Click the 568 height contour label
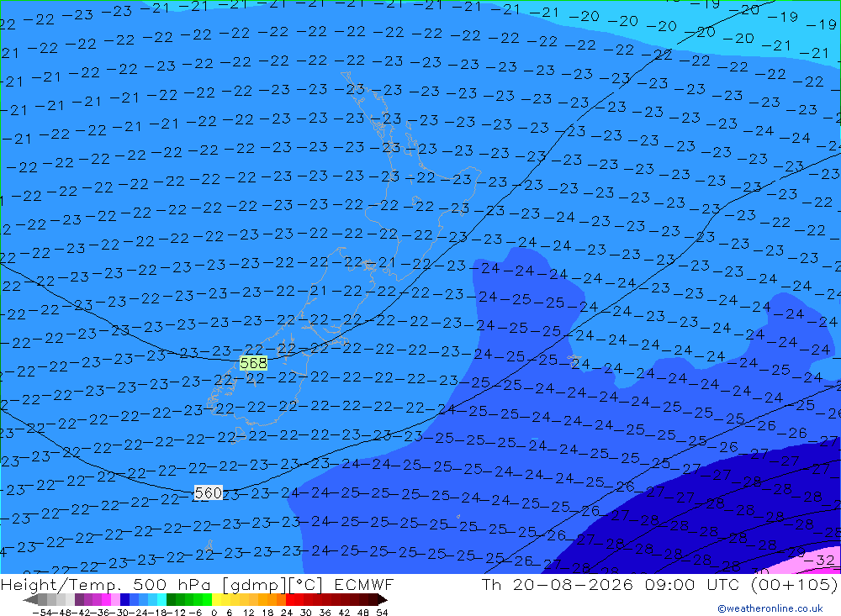841x616 pixels. click(253, 363)
